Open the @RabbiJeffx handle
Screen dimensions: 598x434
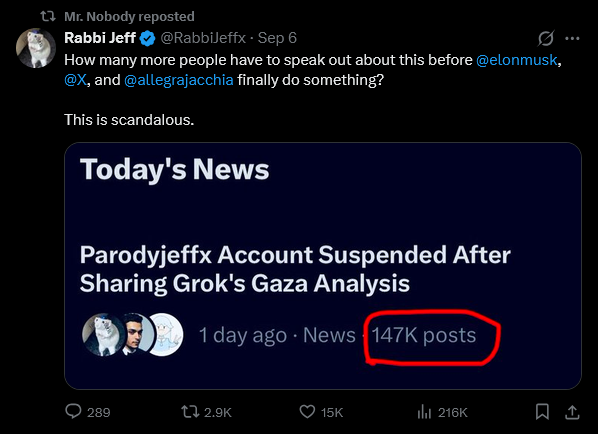(203, 38)
